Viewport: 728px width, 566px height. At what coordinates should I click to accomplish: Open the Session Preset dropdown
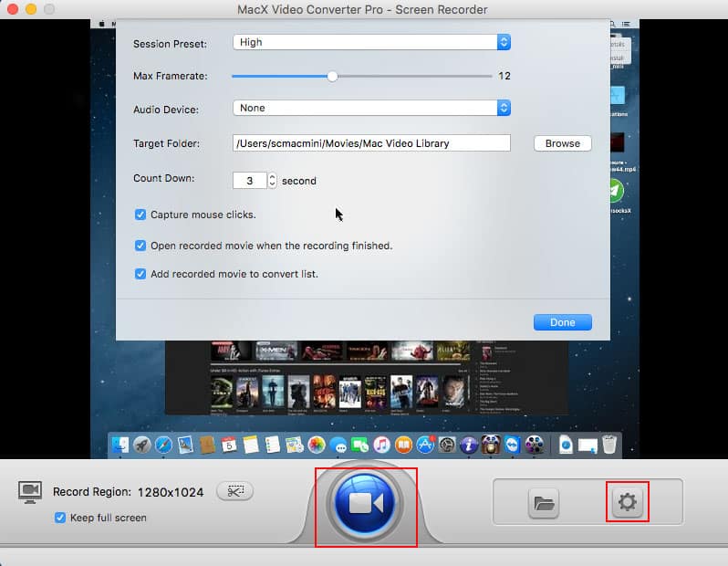pyautogui.click(x=371, y=42)
